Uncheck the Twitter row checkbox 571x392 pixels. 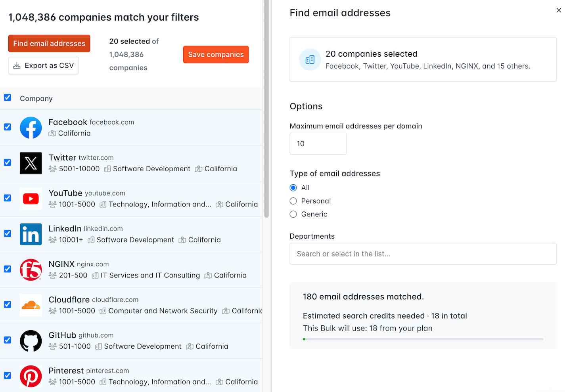pos(8,163)
